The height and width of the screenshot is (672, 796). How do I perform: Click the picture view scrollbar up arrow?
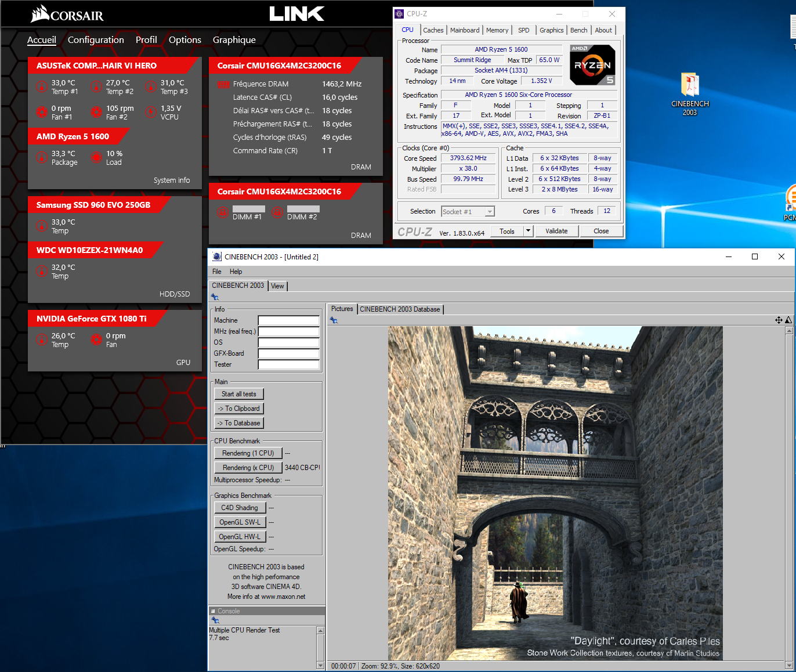coord(788,330)
